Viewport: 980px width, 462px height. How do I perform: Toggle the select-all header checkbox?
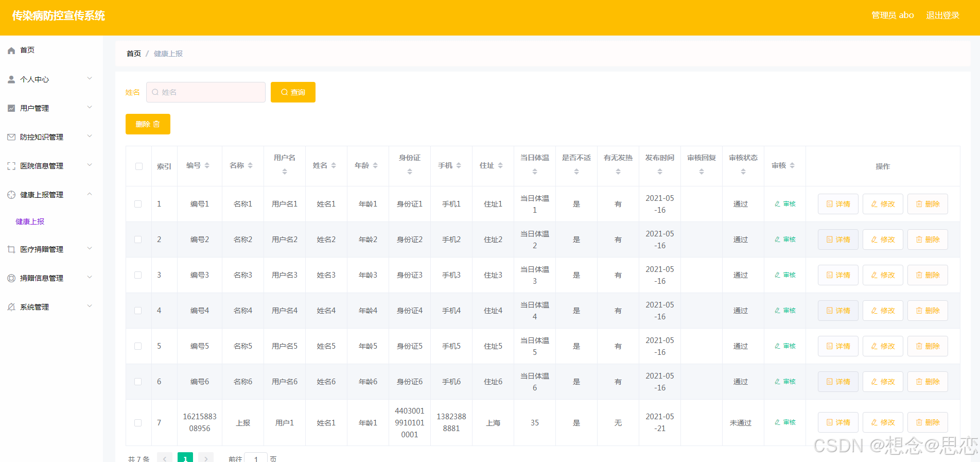[x=139, y=166]
